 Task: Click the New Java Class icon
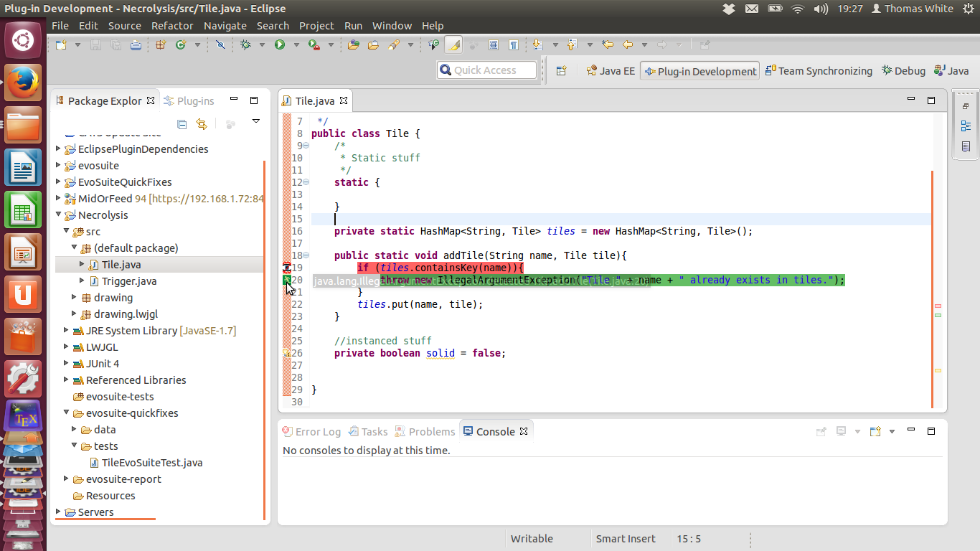coord(181,44)
